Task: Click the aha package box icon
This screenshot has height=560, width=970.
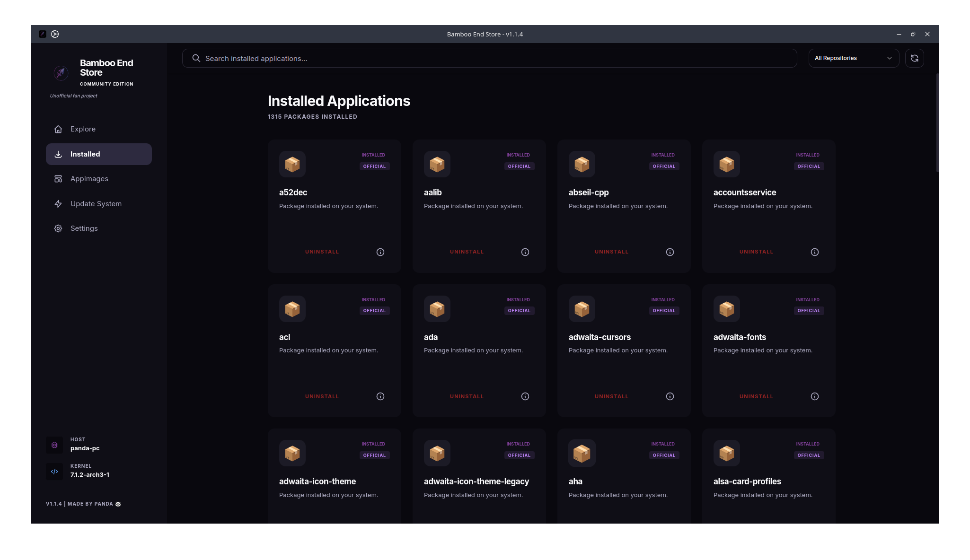Action: pyautogui.click(x=582, y=453)
